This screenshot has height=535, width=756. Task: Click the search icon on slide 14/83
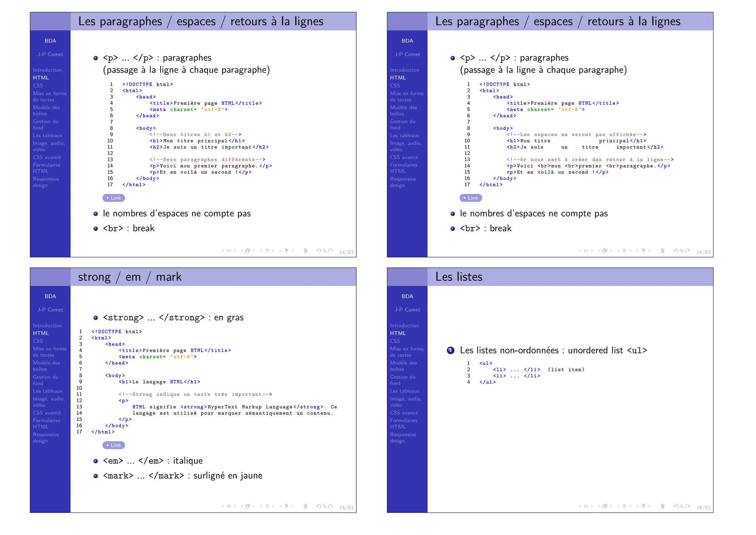click(x=325, y=251)
